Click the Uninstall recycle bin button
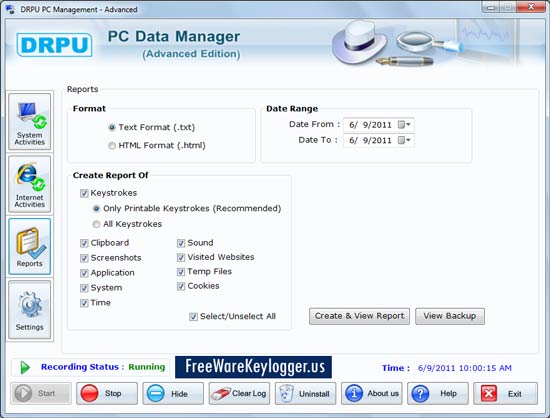Viewport: 550px width, 418px height. coord(305,393)
